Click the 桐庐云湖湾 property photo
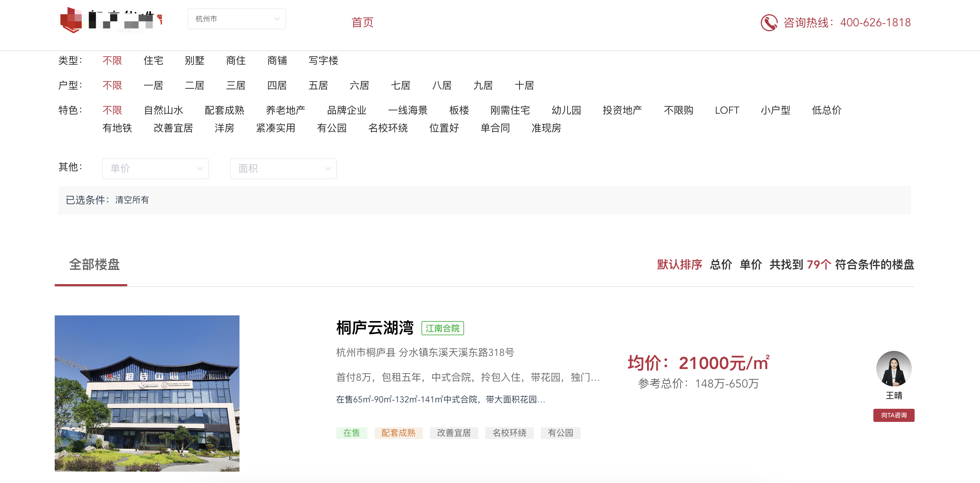The height and width of the screenshot is (483, 980). pyautogui.click(x=147, y=394)
